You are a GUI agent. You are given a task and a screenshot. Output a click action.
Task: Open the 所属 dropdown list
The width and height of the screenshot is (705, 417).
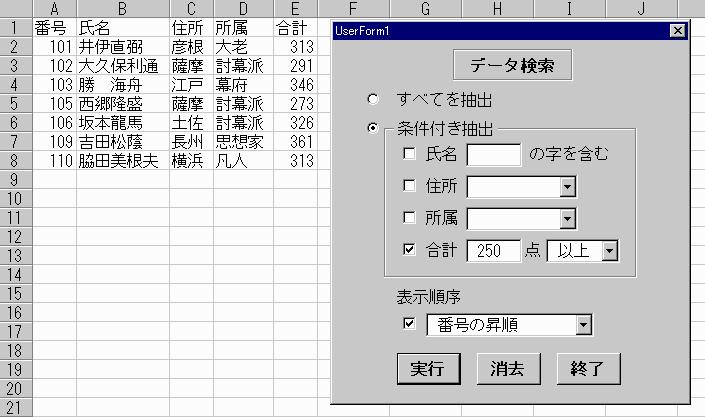(x=568, y=219)
